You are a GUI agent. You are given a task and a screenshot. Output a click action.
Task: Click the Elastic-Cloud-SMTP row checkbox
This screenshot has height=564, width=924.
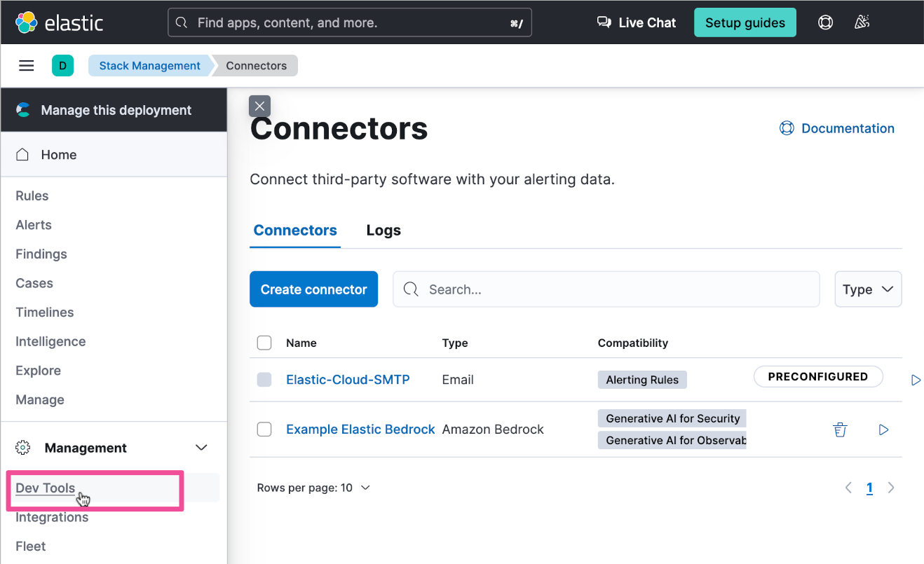tap(264, 380)
